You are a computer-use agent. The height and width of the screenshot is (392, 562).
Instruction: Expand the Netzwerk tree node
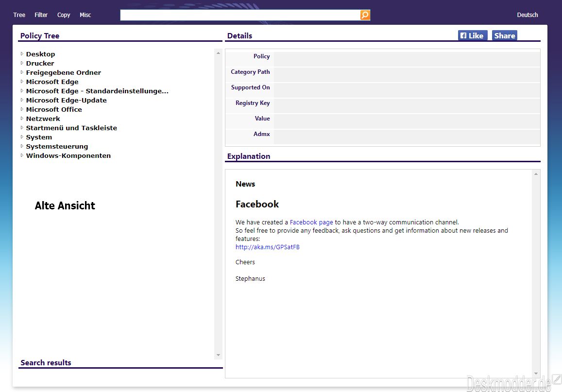point(22,119)
